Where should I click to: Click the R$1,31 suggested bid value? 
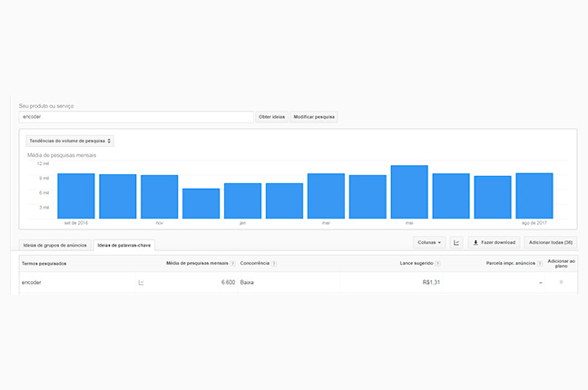(431, 282)
